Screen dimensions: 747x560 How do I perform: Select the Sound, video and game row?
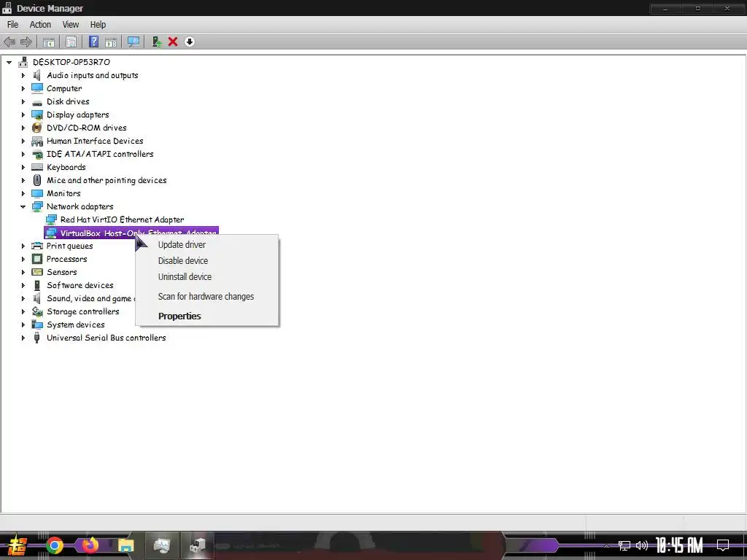[90, 298]
